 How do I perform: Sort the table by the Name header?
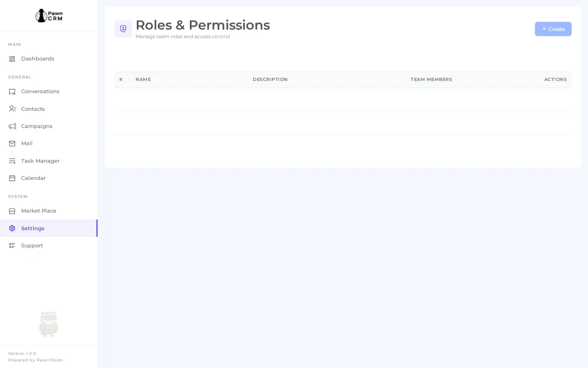pos(143,79)
